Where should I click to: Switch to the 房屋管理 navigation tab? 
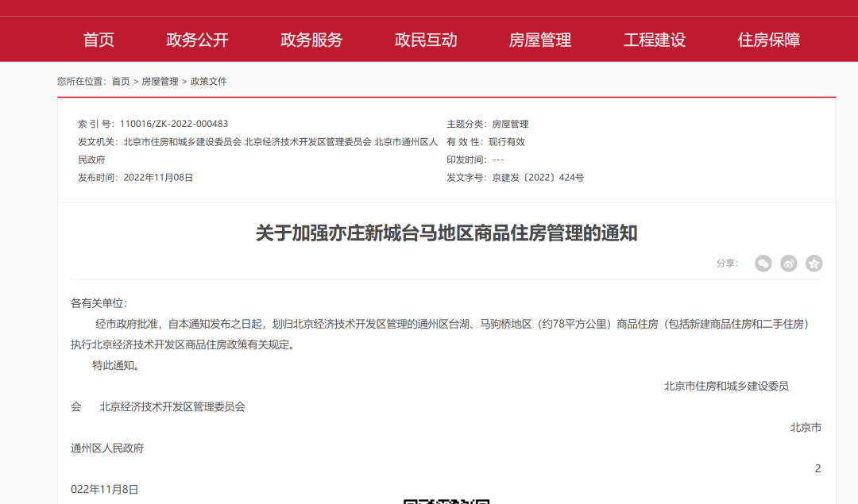[x=539, y=38]
